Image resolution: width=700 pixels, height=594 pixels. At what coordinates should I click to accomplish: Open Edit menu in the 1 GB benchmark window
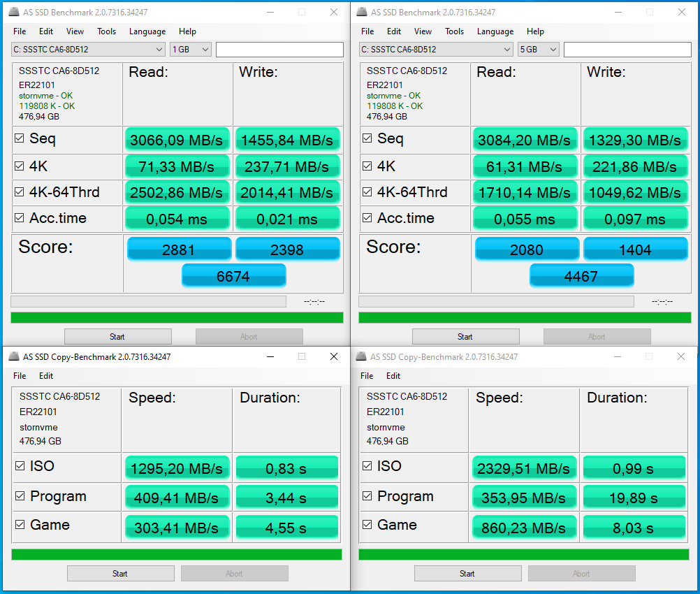[46, 31]
